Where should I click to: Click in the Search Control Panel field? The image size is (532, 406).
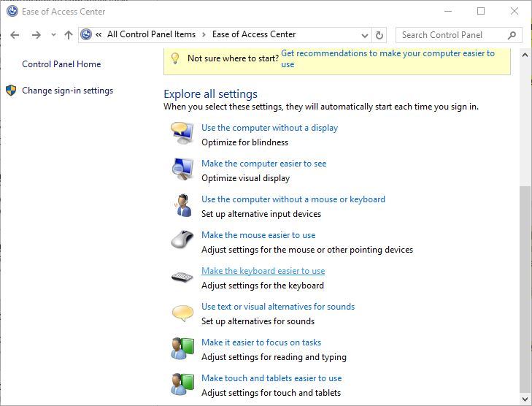451,34
